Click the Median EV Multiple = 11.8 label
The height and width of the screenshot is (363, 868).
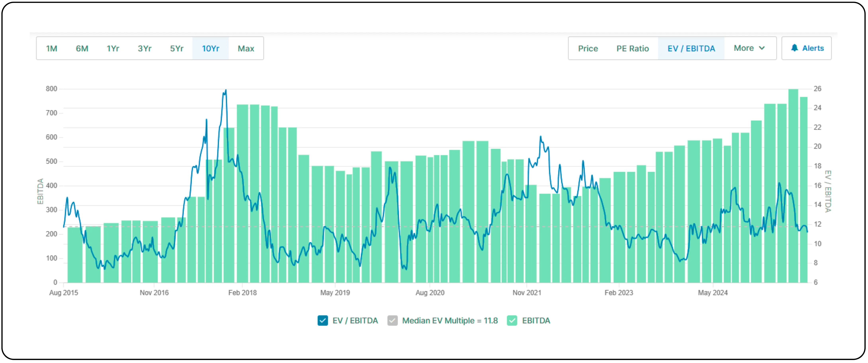point(450,321)
